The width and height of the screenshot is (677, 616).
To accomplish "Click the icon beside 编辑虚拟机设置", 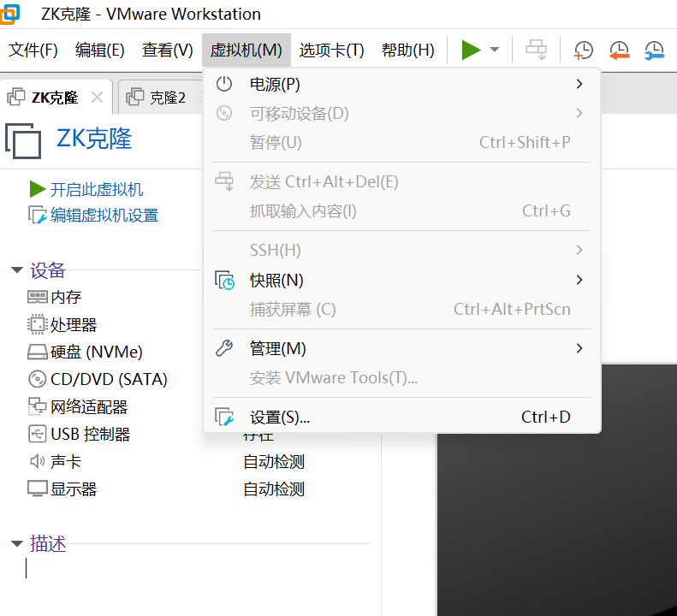I will click(37, 215).
